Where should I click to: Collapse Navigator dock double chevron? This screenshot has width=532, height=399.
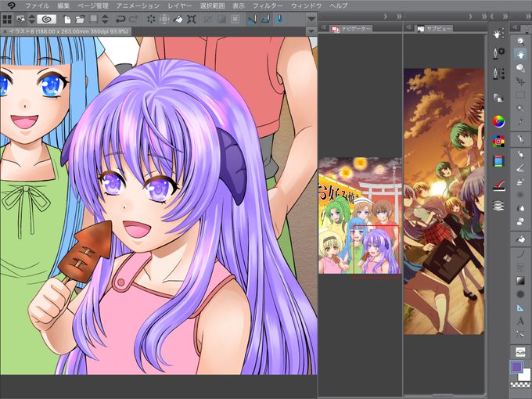399,16
